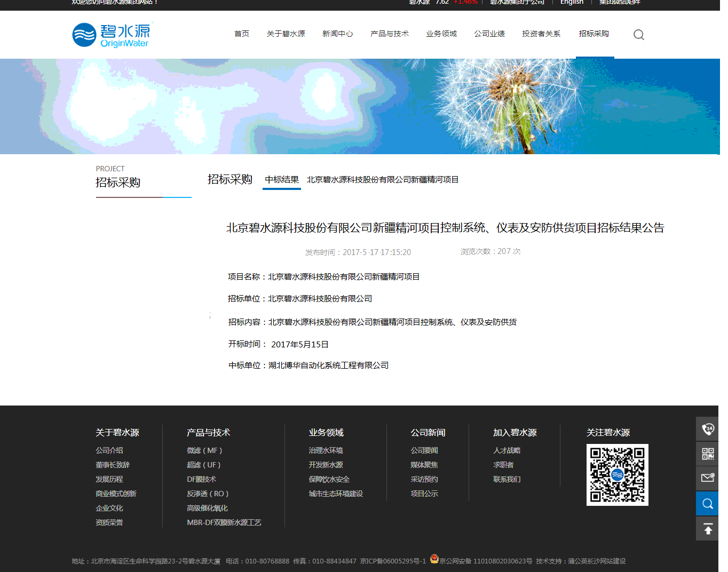Open 人才战略 footer link
The image size is (728, 572).
tap(507, 450)
